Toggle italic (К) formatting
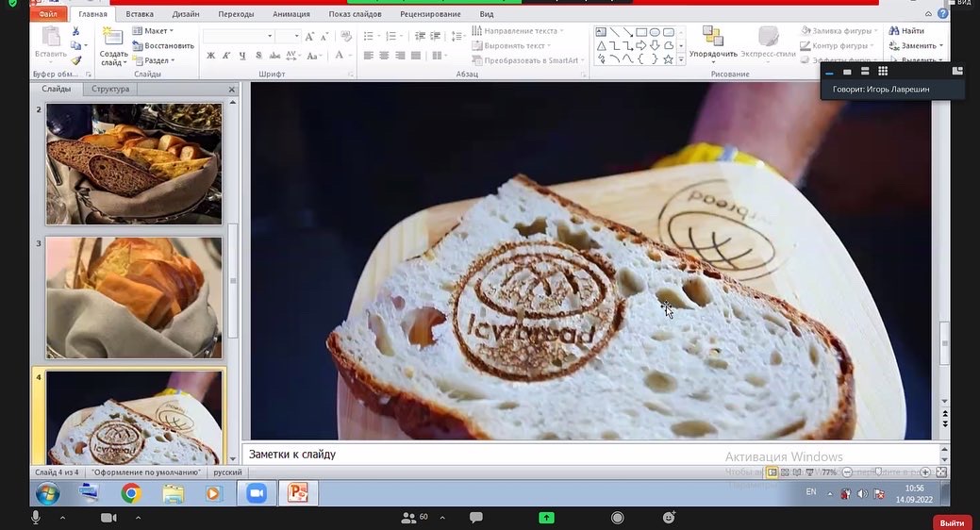Screen dimensions: 980x530 coord(226,56)
